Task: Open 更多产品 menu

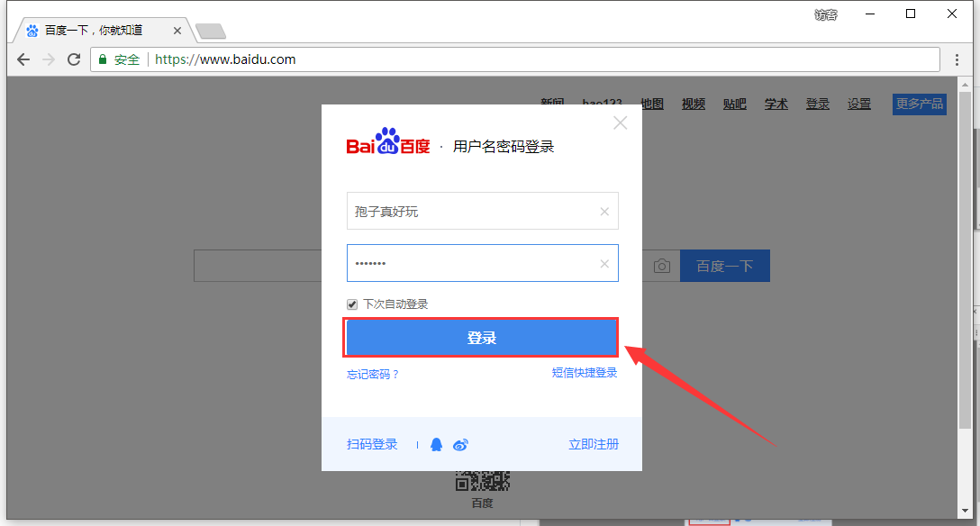Action: [x=920, y=104]
